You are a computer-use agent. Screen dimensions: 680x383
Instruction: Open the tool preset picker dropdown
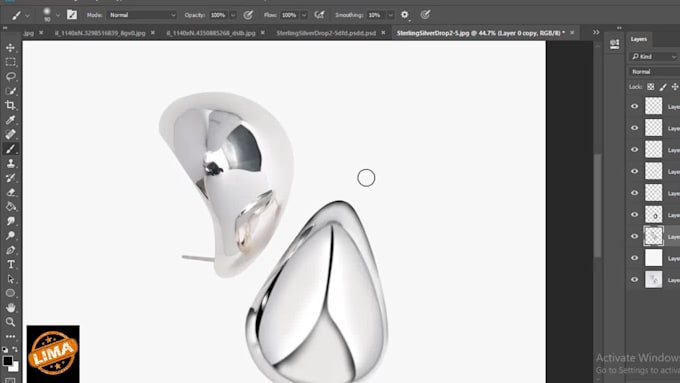[28, 16]
